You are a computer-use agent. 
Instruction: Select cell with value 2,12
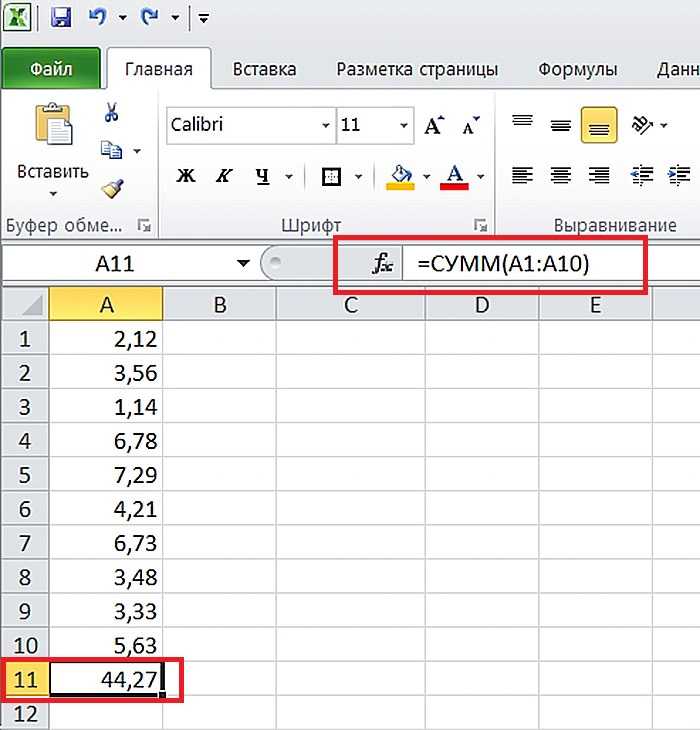106,338
